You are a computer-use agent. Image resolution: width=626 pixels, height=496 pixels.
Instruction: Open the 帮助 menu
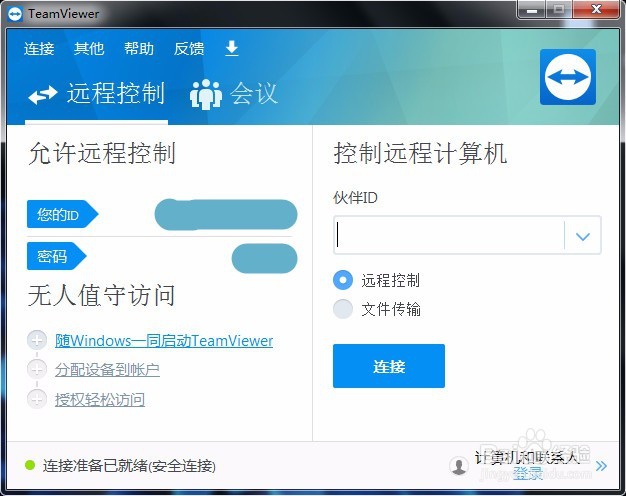pyautogui.click(x=139, y=49)
